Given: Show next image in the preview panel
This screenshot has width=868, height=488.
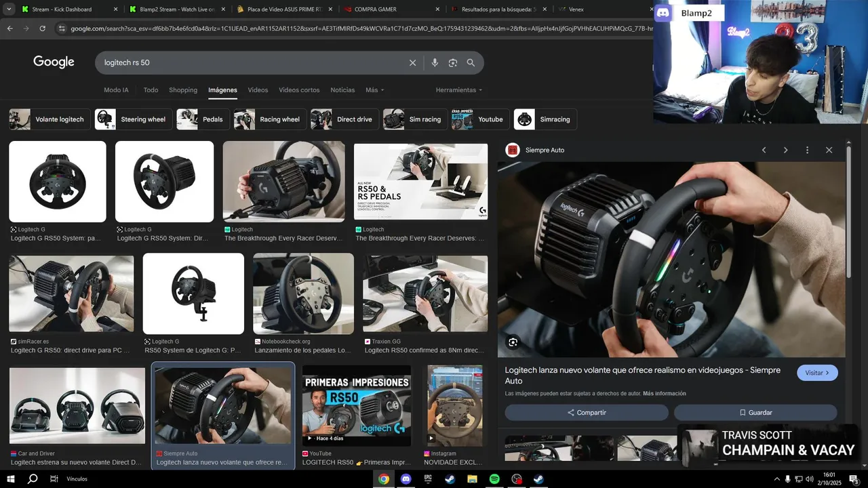Looking at the screenshot, I should pos(785,150).
